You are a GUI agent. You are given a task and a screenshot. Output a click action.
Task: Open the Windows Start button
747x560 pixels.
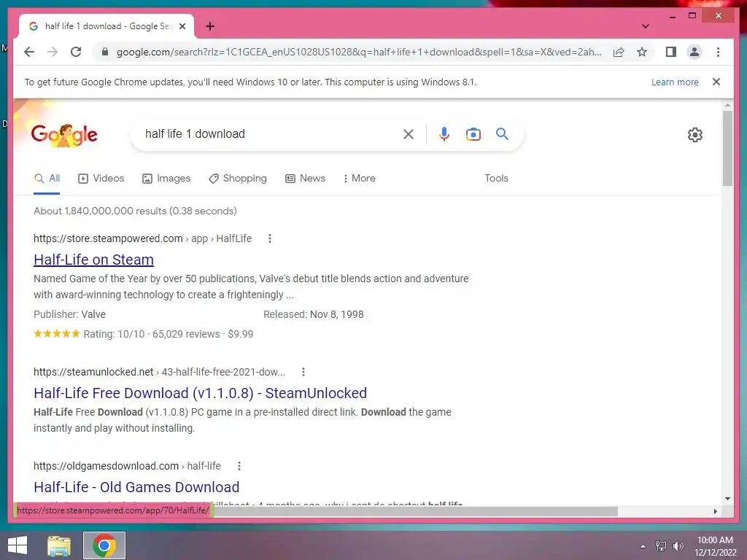(x=18, y=545)
